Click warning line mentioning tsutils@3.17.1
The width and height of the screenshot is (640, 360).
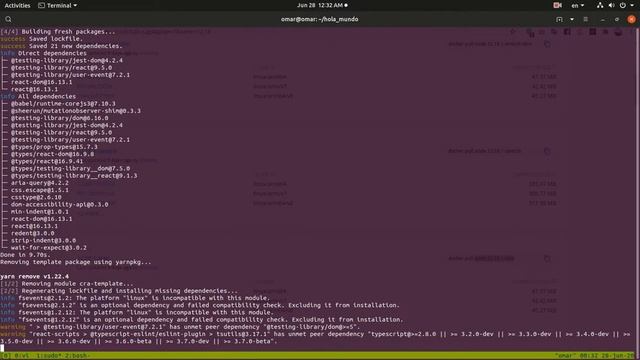click(315, 338)
